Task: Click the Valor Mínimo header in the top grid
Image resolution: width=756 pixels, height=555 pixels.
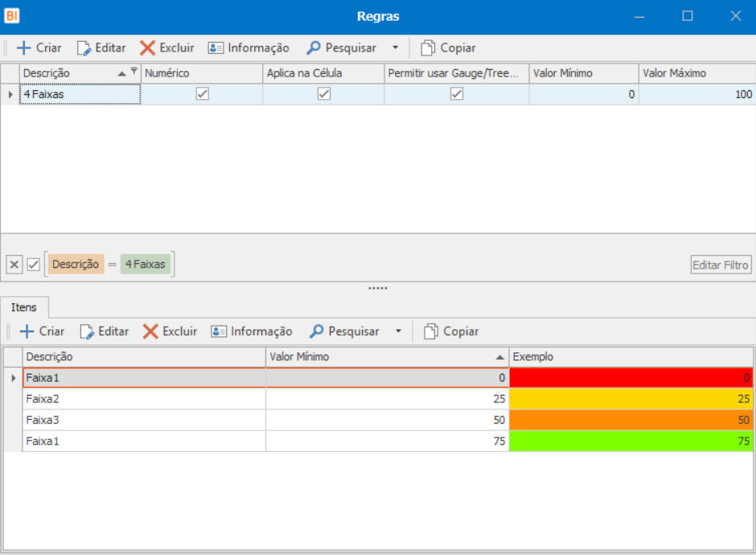Action: click(584, 73)
